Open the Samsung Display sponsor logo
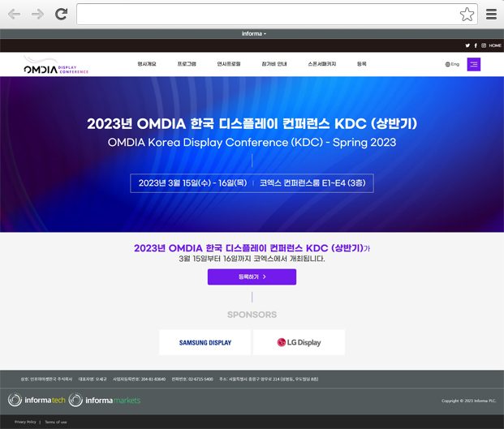 pyautogui.click(x=205, y=342)
